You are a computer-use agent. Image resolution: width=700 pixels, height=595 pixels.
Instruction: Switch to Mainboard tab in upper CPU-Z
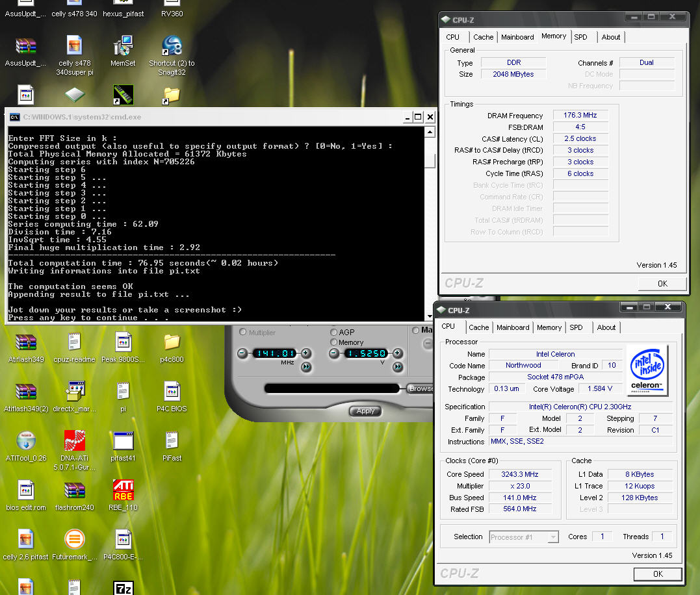pos(517,37)
